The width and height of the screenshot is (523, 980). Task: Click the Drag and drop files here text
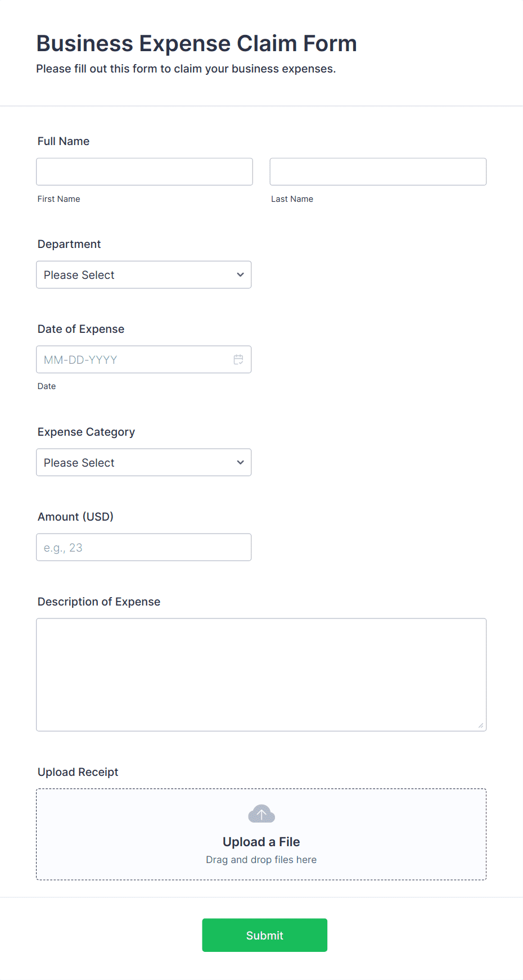click(261, 859)
